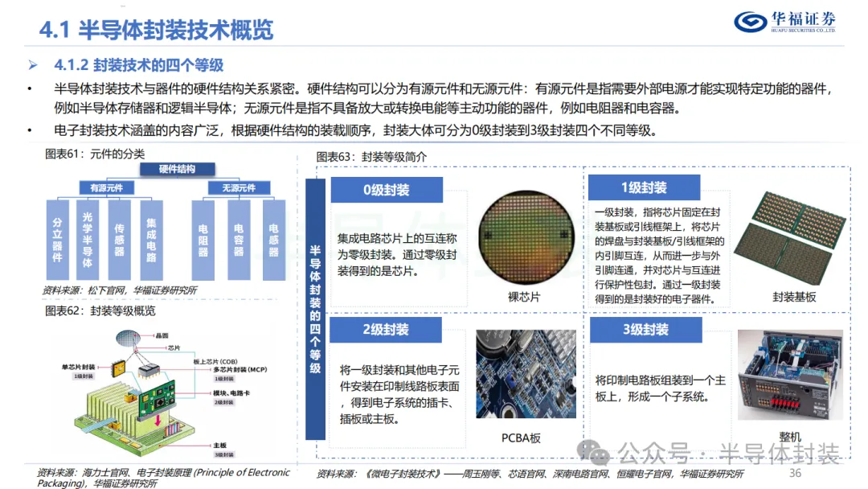Click the paragraph starting 半导体封装技术与器件

coord(443,98)
